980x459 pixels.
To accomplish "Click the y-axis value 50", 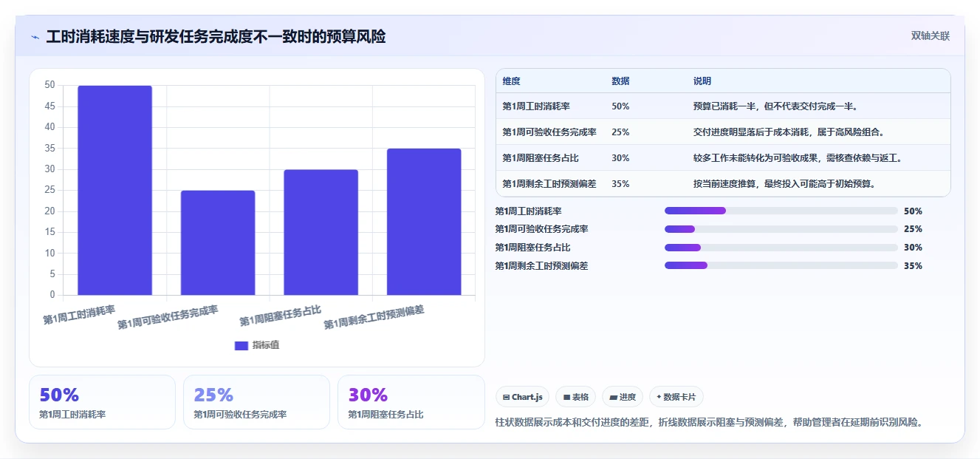I will pos(49,85).
